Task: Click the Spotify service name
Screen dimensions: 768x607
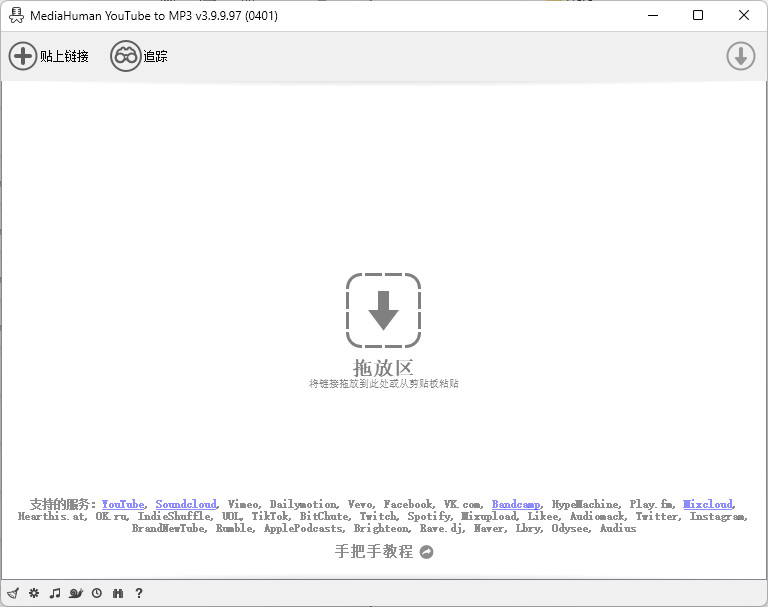Action: click(x=429, y=516)
